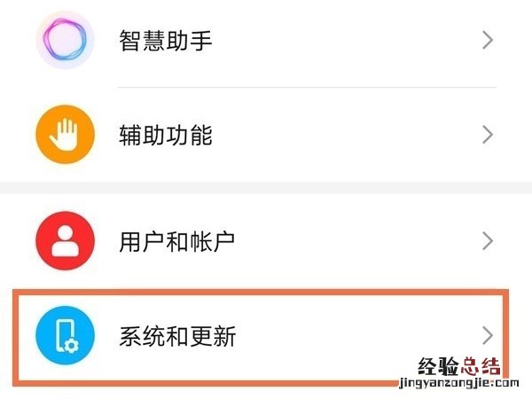Open the 智慧助手 text label
The width and height of the screenshot is (532, 399).
166,41
